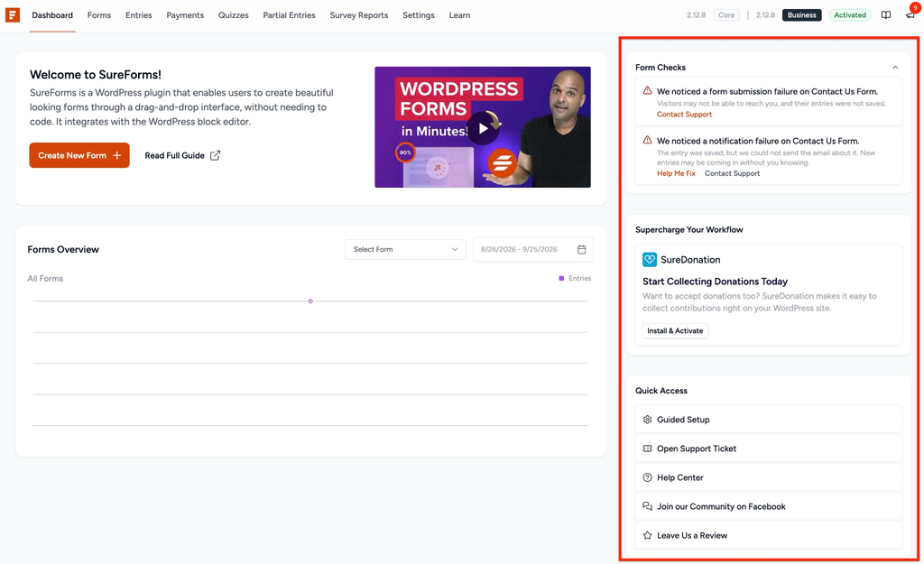This screenshot has height=564, width=924.
Task: Open Guided Setup quick access
Action: click(x=769, y=420)
